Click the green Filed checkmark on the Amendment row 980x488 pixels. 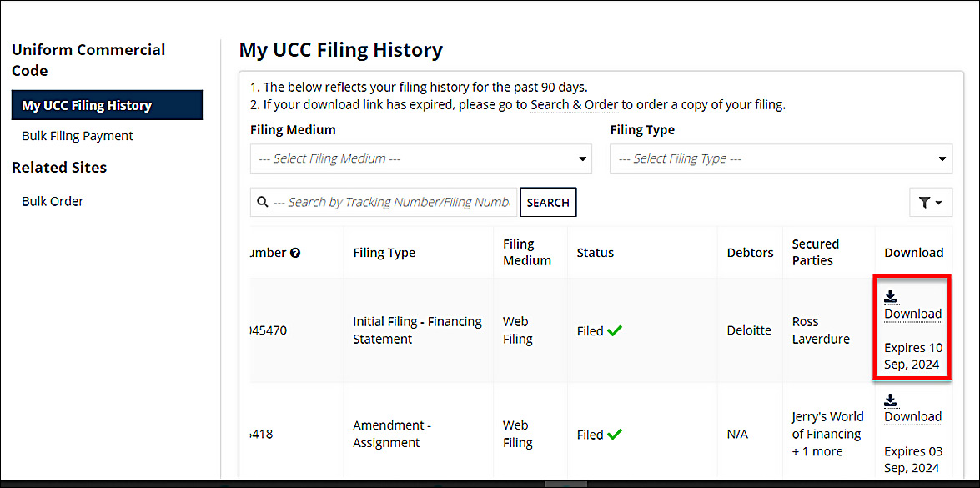click(x=615, y=435)
